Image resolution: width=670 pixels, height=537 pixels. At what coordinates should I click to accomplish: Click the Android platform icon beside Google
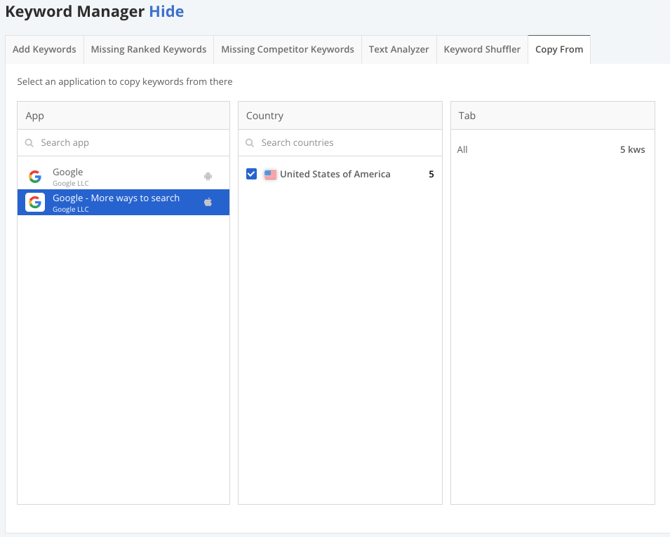208,177
